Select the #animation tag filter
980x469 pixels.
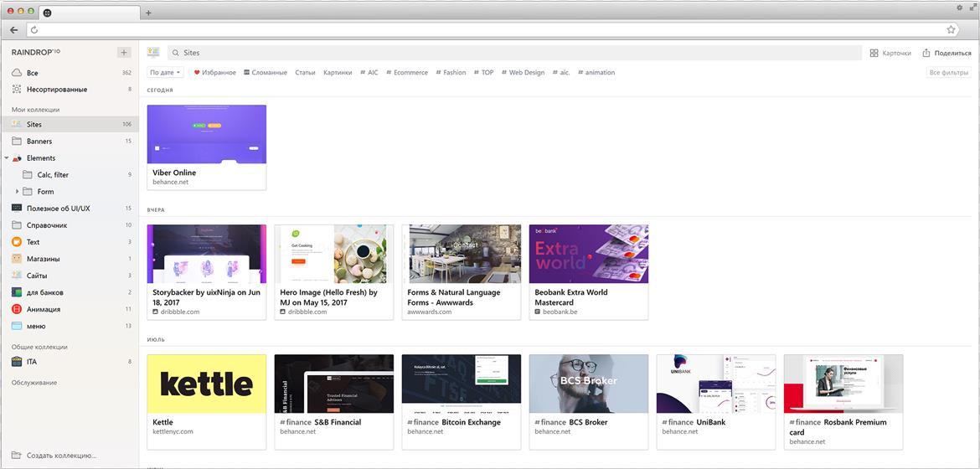click(x=596, y=73)
